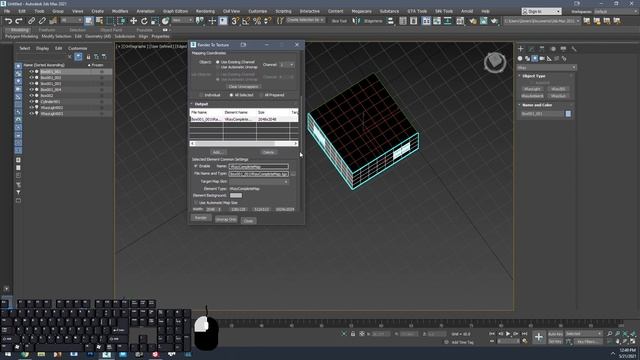Open the Workspaces Default dropdown
The image size is (640, 360).
[615, 11]
